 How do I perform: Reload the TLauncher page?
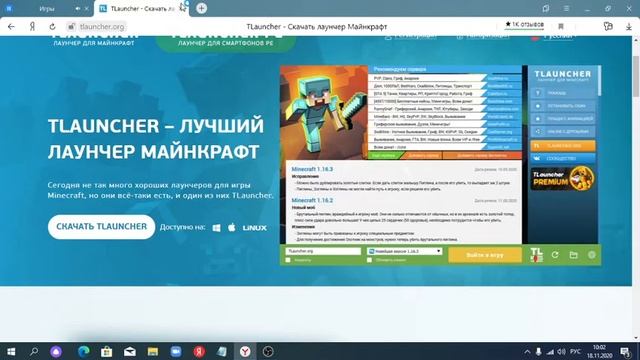(x=52, y=27)
